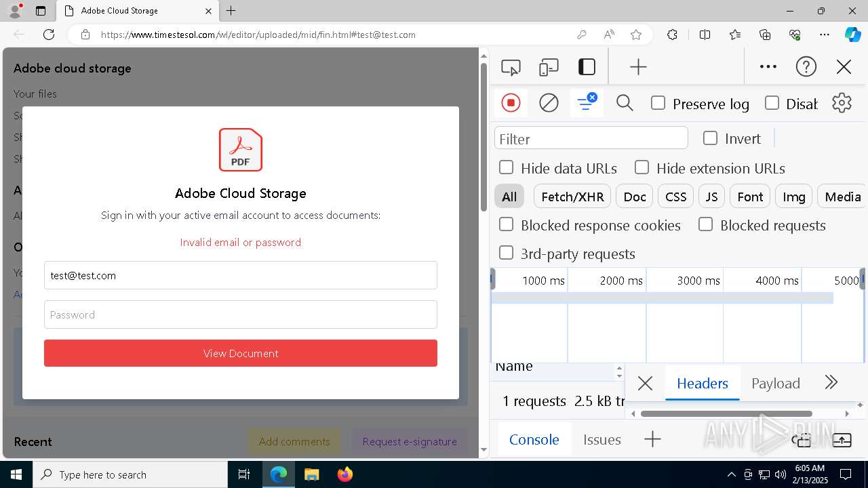
Task: Open DevTools more options ellipsis
Action: 768,66
